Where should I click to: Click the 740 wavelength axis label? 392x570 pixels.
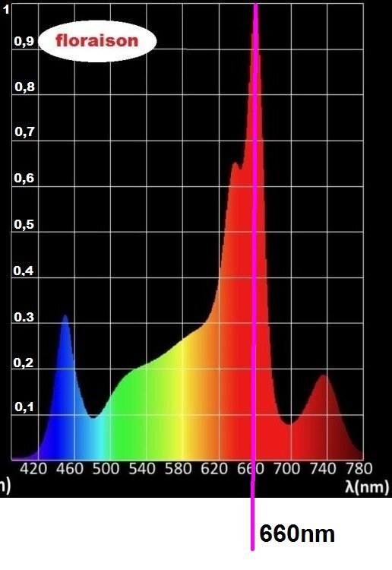[323, 469]
